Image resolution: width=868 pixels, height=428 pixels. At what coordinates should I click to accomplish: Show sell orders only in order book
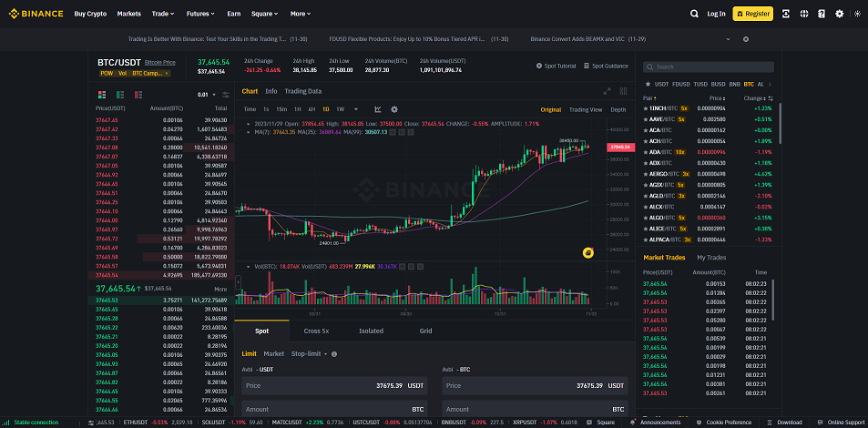pyautogui.click(x=138, y=95)
